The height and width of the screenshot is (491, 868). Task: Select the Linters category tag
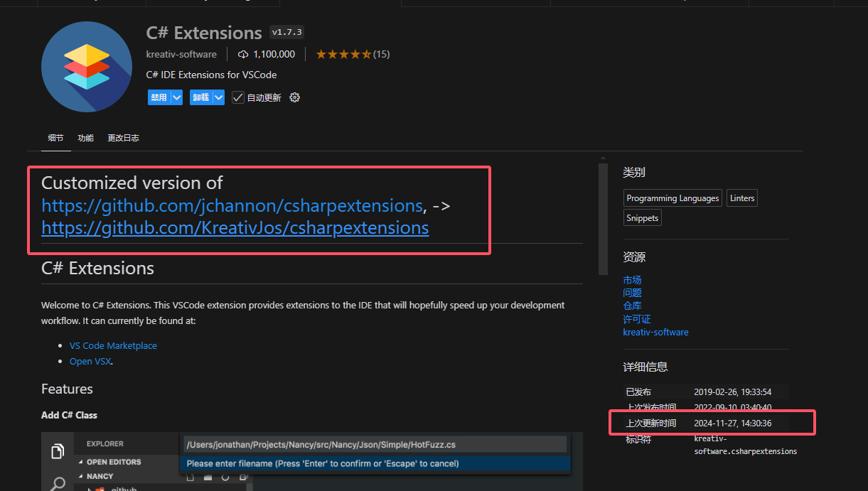click(x=742, y=198)
